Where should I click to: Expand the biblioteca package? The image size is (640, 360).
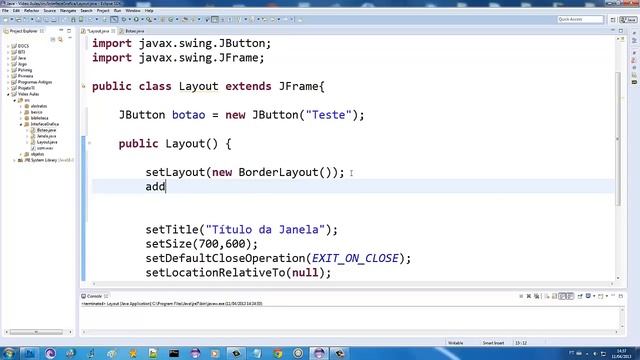[x=21, y=118]
